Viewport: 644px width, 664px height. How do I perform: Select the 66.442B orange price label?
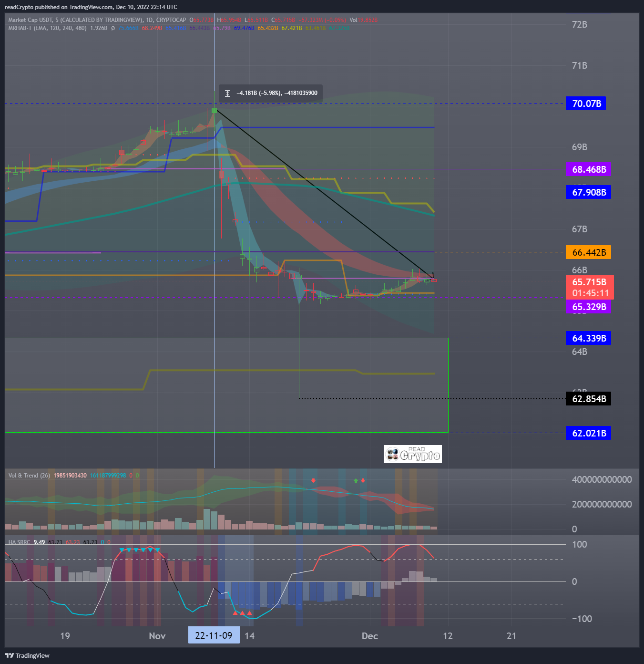pyautogui.click(x=588, y=252)
